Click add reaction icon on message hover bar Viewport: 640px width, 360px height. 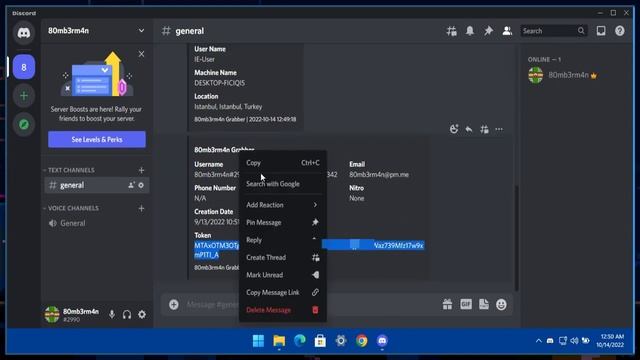454,129
